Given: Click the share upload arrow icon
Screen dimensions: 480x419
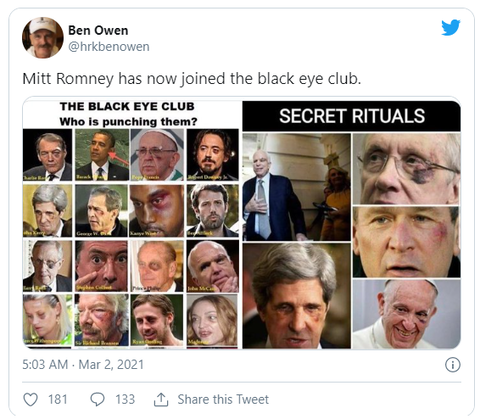Looking at the screenshot, I should (161, 399).
